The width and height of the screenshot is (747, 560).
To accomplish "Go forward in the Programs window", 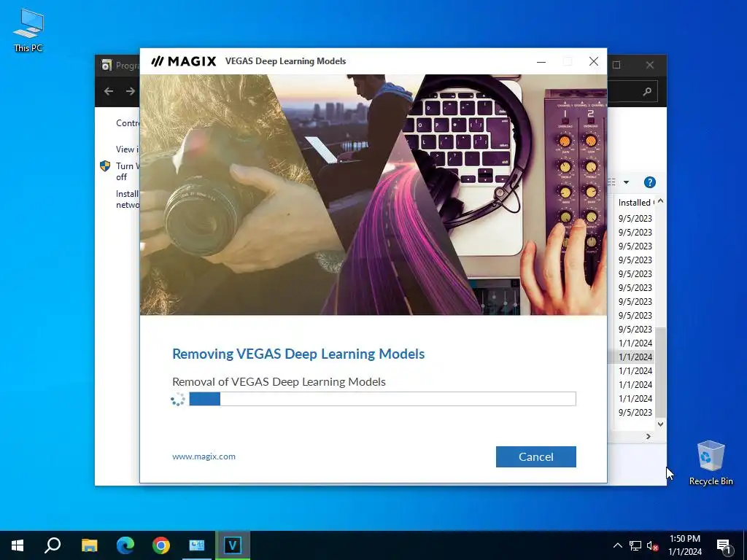I will click(x=130, y=91).
